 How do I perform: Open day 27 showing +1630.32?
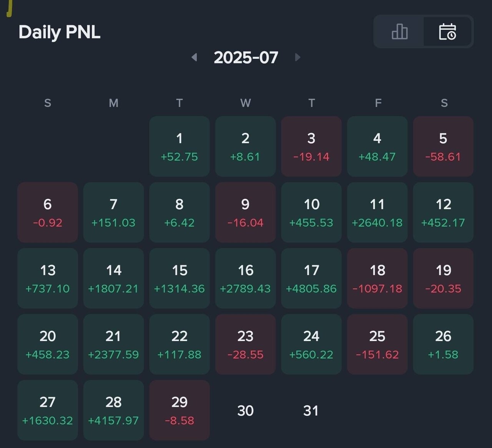(48, 410)
